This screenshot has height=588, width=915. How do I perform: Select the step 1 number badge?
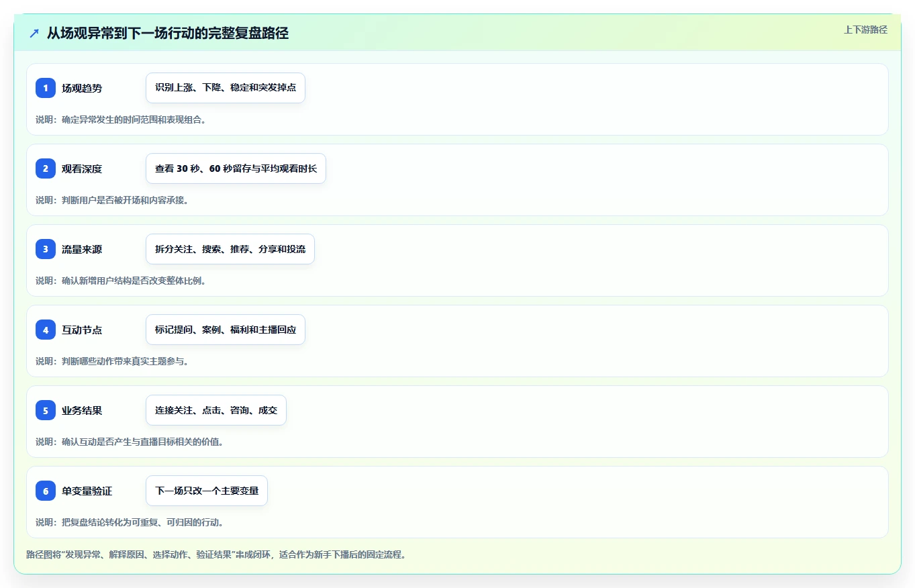(x=46, y=88)
